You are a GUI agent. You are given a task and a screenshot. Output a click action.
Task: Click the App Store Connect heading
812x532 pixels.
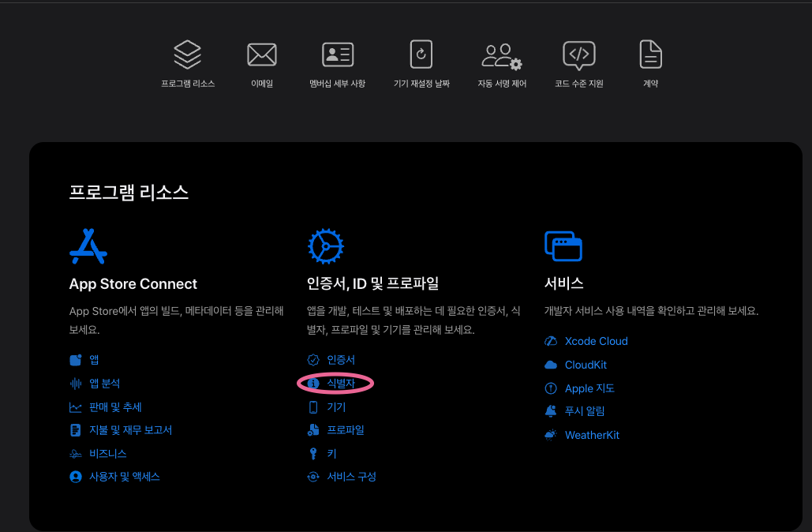pyautogui.click(x=133, y=284)
